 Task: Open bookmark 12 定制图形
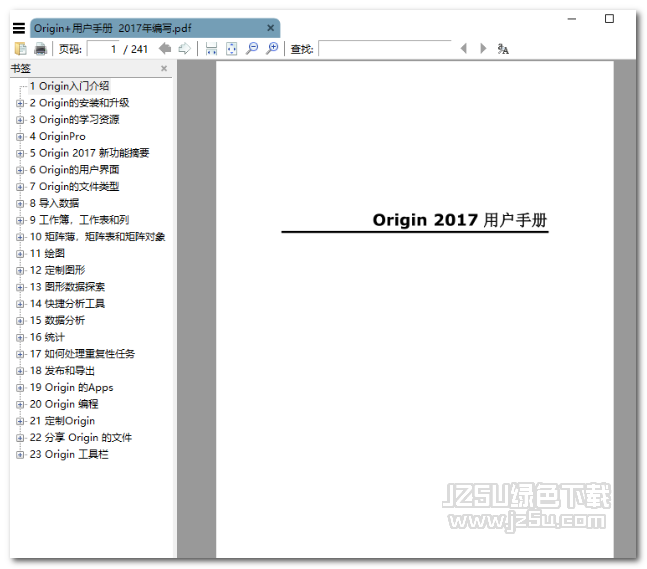57,270
